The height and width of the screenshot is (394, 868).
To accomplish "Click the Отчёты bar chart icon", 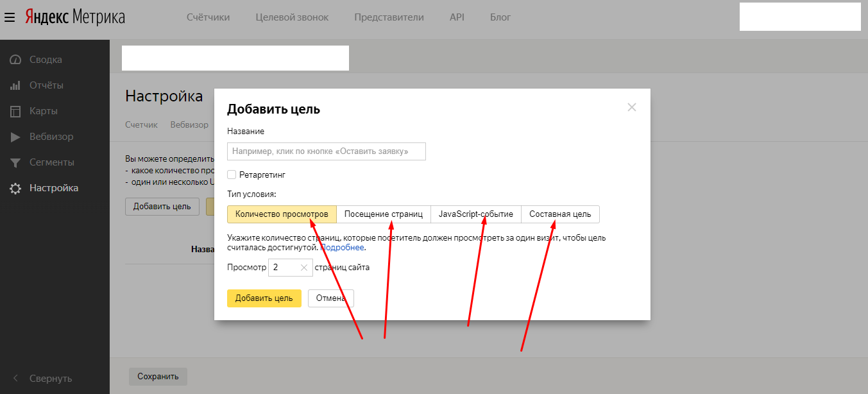I will click(16, 85).
